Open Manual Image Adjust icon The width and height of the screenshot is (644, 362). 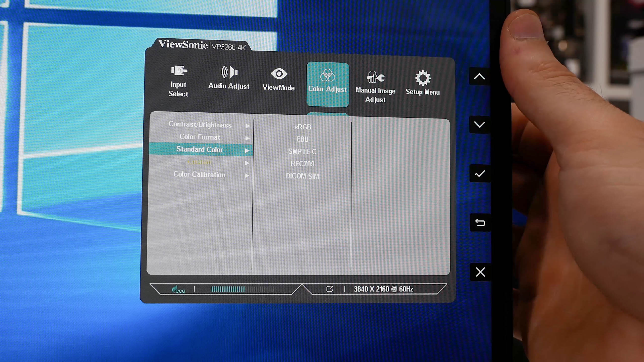375,77
